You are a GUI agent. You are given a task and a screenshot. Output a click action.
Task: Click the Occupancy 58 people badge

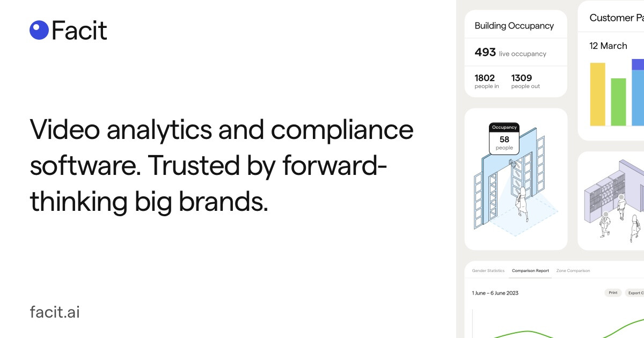coord(504,138)
